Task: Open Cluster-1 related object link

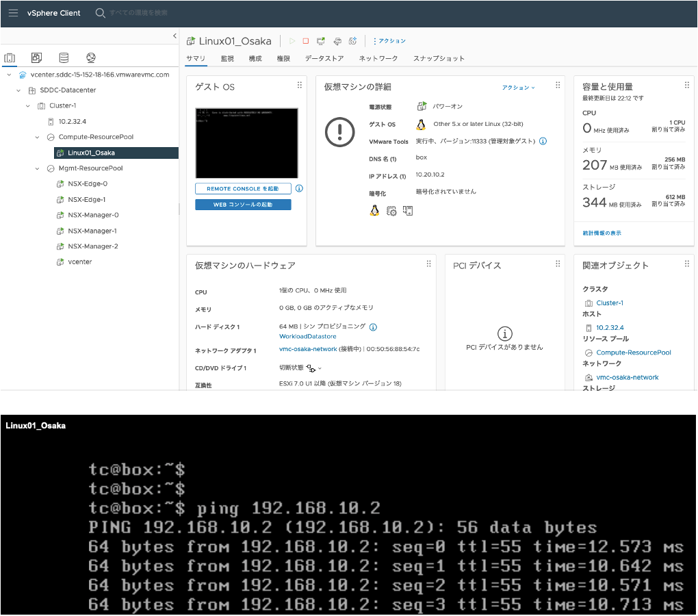Action: (x=610, y=303)
